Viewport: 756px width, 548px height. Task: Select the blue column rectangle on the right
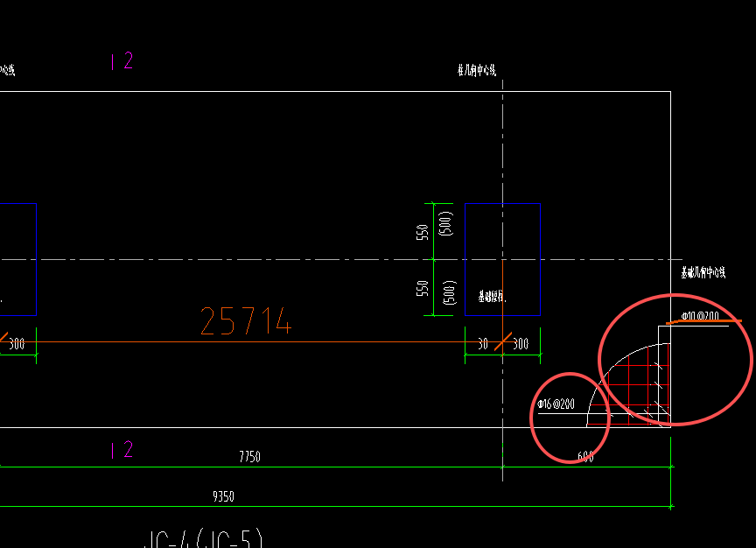point(502,259)
